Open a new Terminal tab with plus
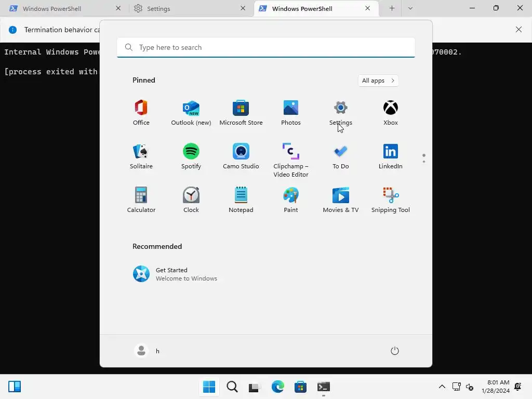This screenshot has height=399, width=532. pyautogui.click(x=392, y=8)
